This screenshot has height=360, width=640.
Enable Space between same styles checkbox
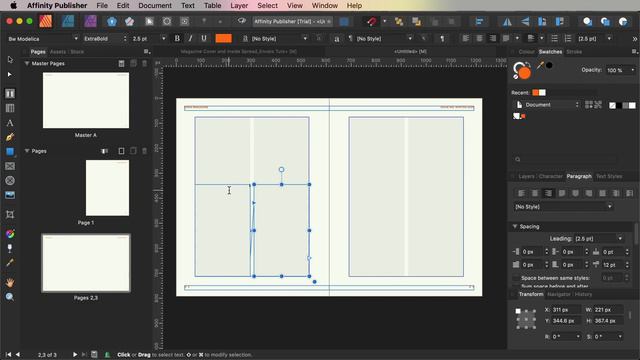click(516, 278)
